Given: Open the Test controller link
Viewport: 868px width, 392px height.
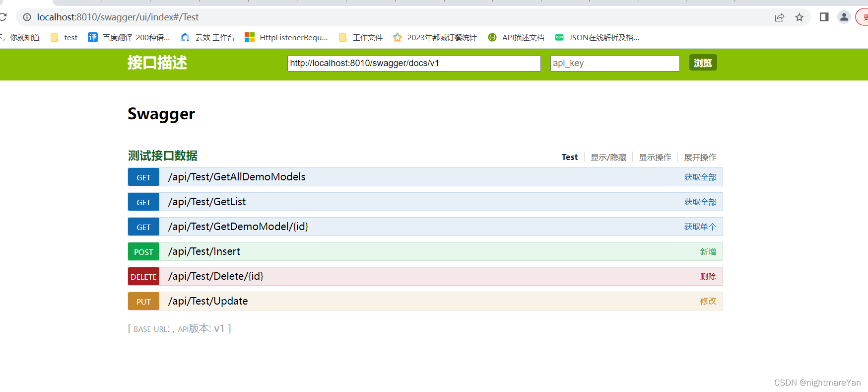Looking at the screenshot, I should (x=569, y=157).
